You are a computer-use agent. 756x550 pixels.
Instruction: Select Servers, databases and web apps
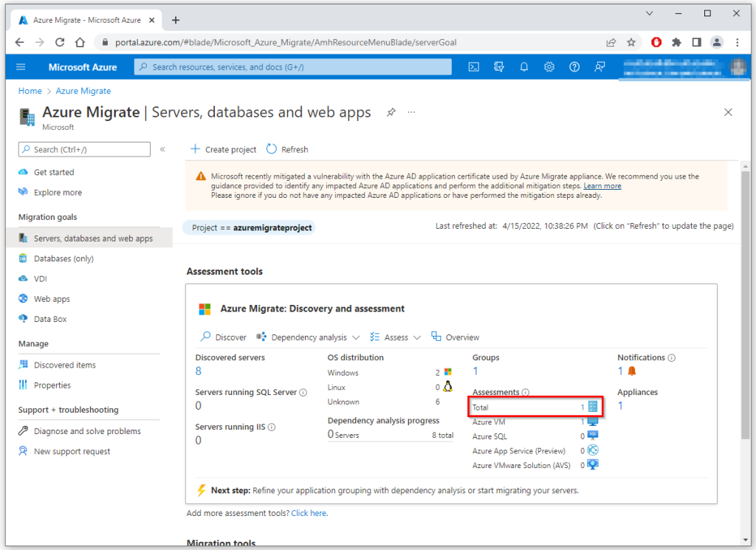point(89,238)
